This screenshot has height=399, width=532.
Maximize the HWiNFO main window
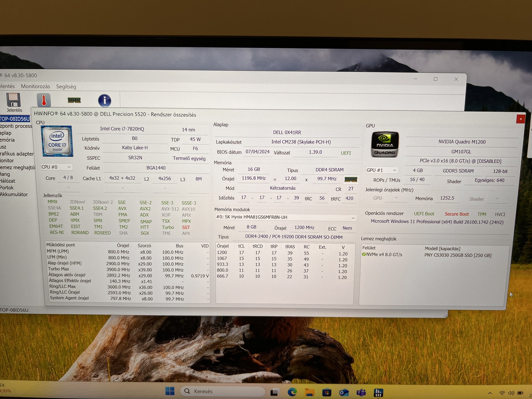click(436, 79)
